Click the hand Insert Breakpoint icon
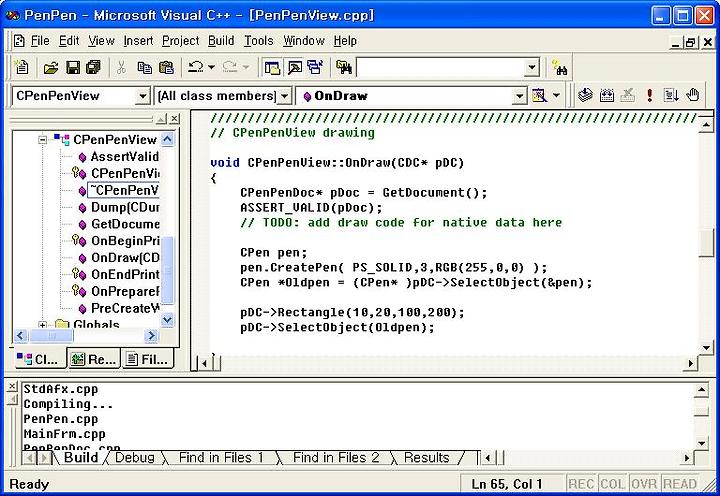 692,95
